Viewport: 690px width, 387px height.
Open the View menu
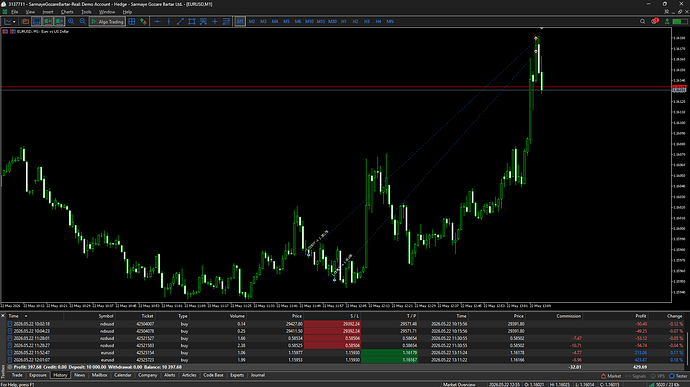(x=30, y=12)
